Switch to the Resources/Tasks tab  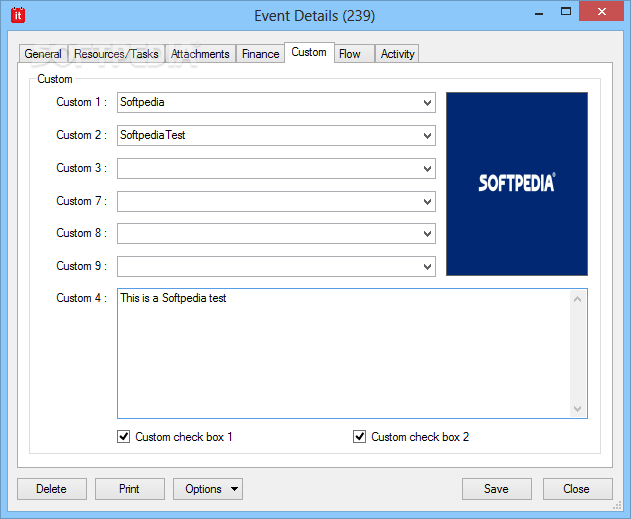(116, 54)
